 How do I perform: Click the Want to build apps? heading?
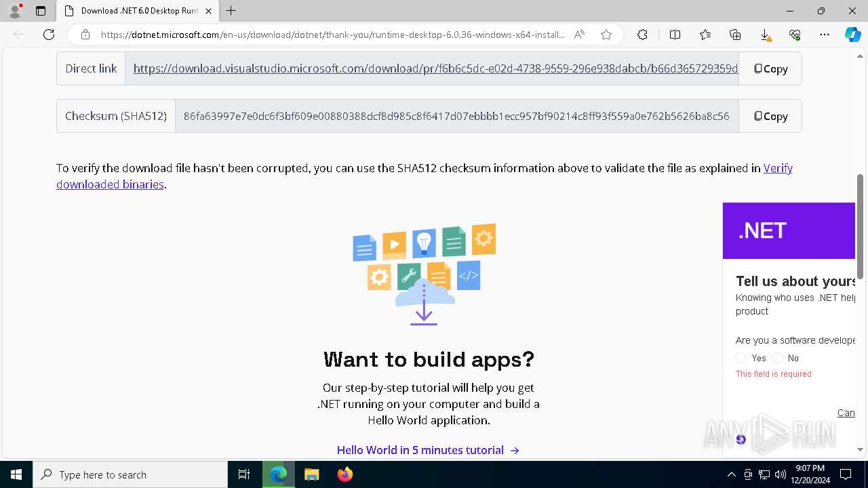coord(429,359)
